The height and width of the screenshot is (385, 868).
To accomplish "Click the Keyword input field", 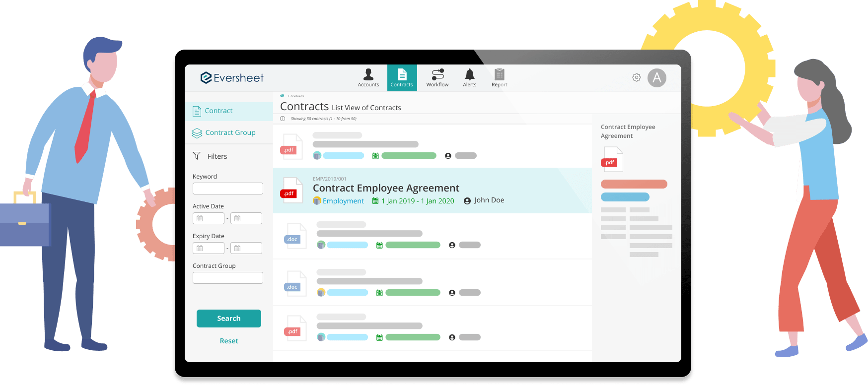I will pyautogui.click(x=227, y=189).
